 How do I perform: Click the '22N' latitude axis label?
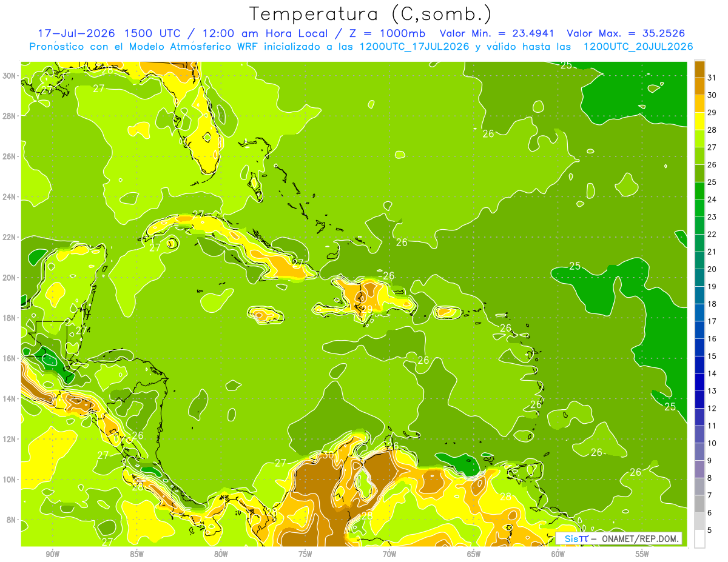9,237
